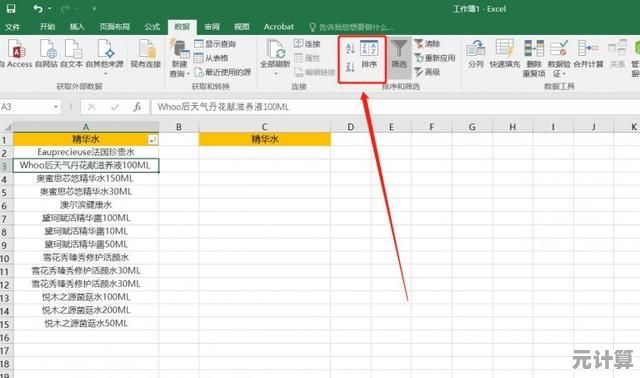
Task: Click 合并计算 (Consolidate) icon
Action: tap(588, 53)
